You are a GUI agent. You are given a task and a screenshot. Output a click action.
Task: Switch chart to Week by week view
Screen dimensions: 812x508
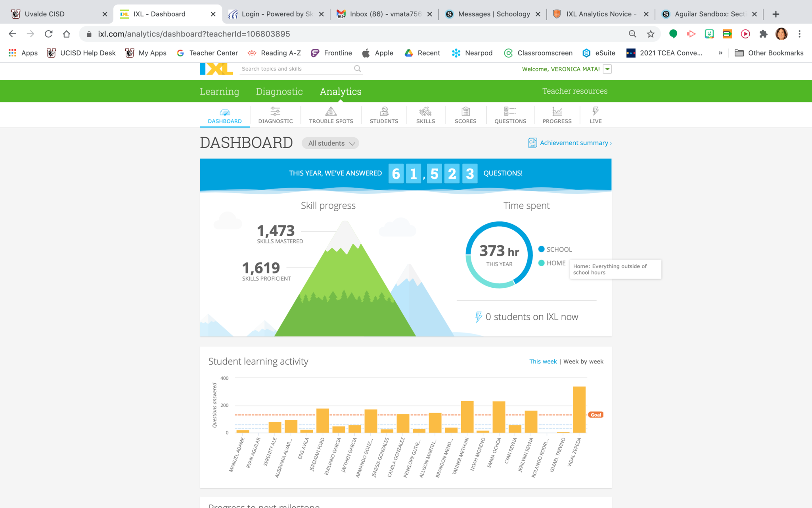click(583, 362)
